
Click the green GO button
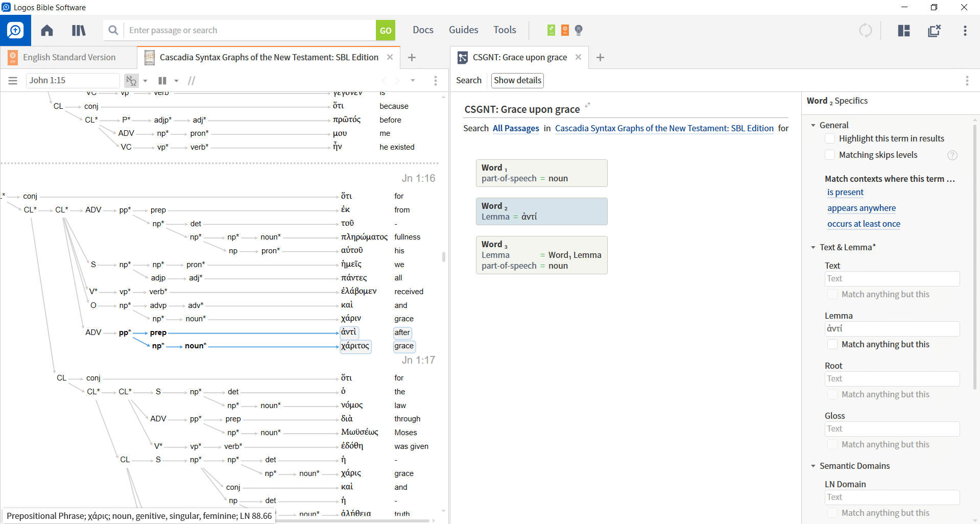[386, 30]
